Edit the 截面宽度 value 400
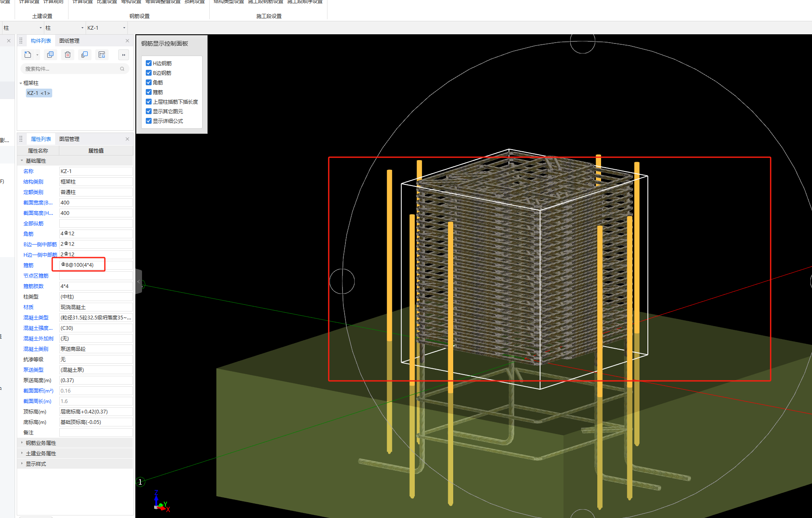 96,203
